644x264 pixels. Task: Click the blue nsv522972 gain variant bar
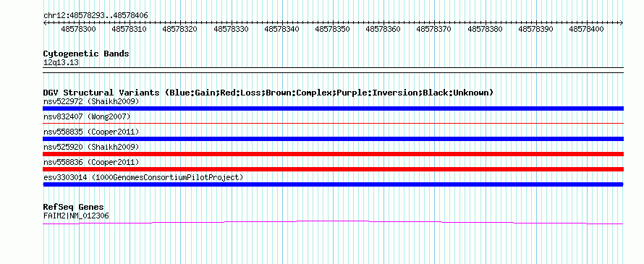pos(333,108)
